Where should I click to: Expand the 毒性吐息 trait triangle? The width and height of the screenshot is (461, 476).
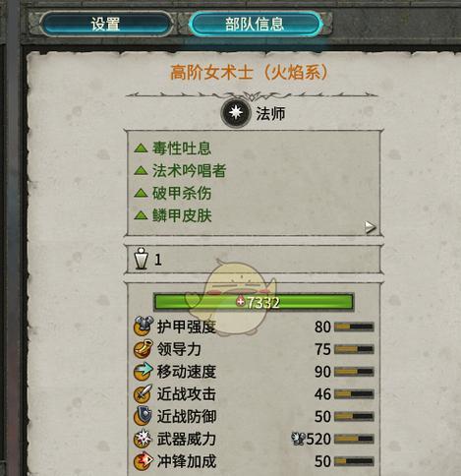point(141,149)
